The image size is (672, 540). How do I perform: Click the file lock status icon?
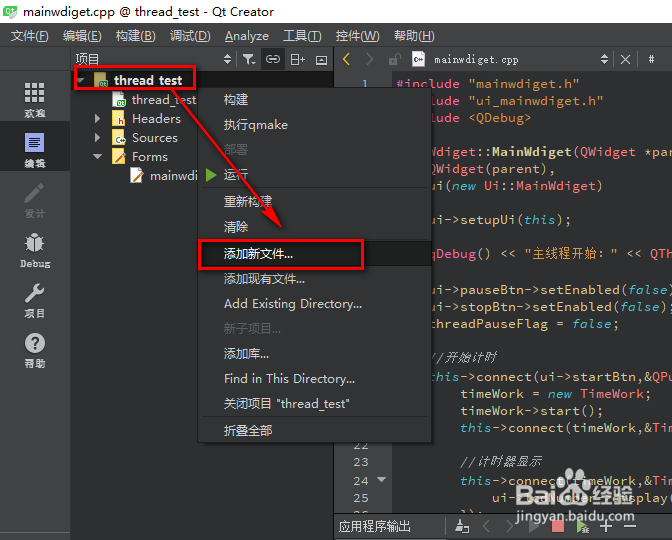tap(395, 59)
